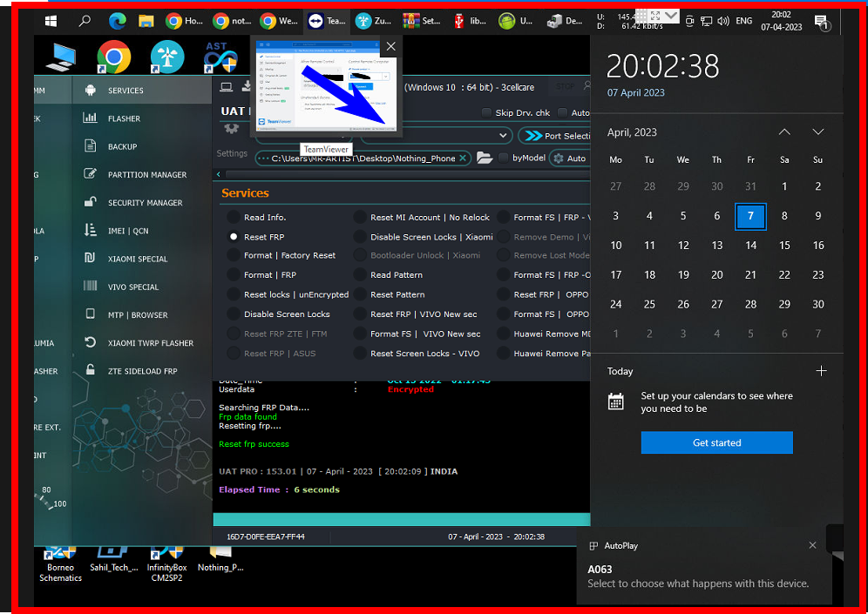This screenshot has width=868, height=614.
Task: Click the folder browse icon beside the path
Action: pyautogui.click(x=485, y=159)
